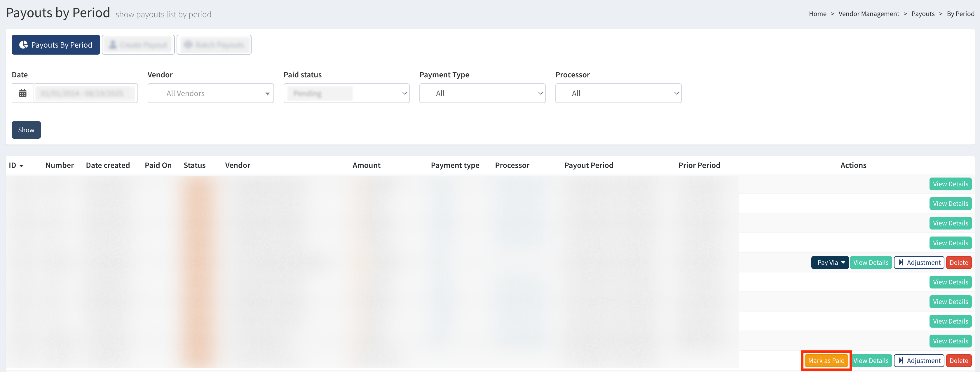Screen dimensions: 980x372
Task: Expand the Processor filter dropdown
Action: tap(618, 93)
